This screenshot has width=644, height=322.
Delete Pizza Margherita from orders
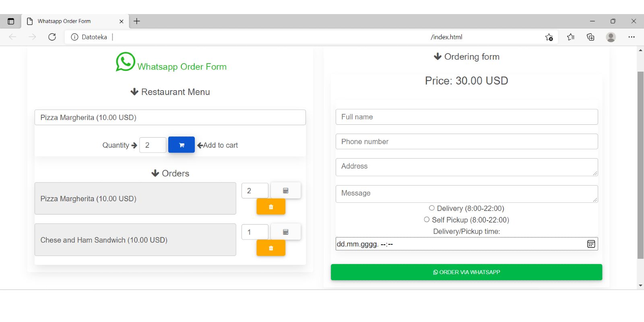271,207
